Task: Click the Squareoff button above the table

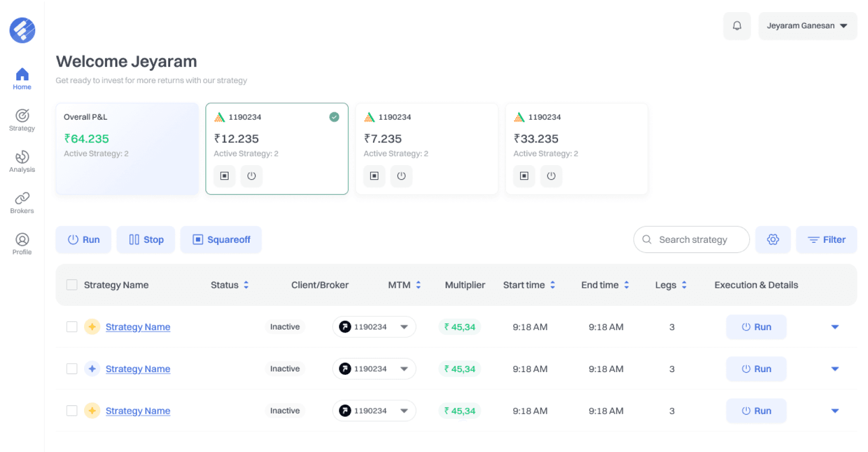Action: tap(221, 240)
